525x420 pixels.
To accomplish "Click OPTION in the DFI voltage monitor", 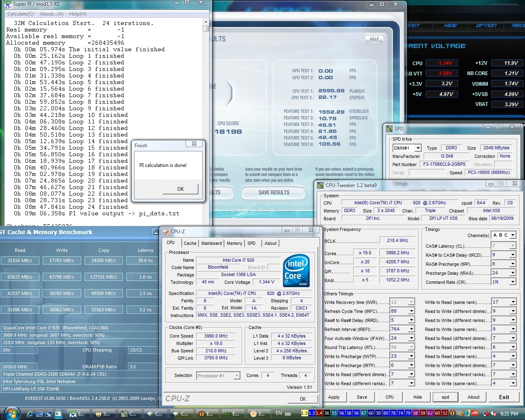I will point(486,25).
